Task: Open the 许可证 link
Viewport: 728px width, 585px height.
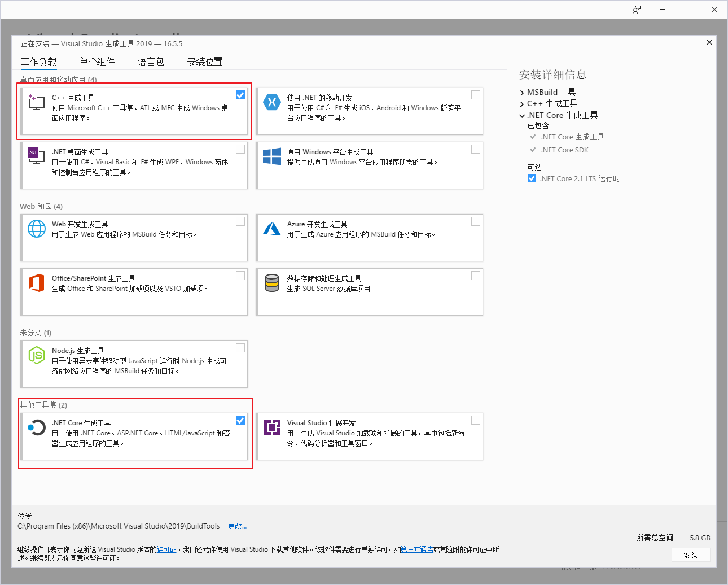Action: pos(166,549)
